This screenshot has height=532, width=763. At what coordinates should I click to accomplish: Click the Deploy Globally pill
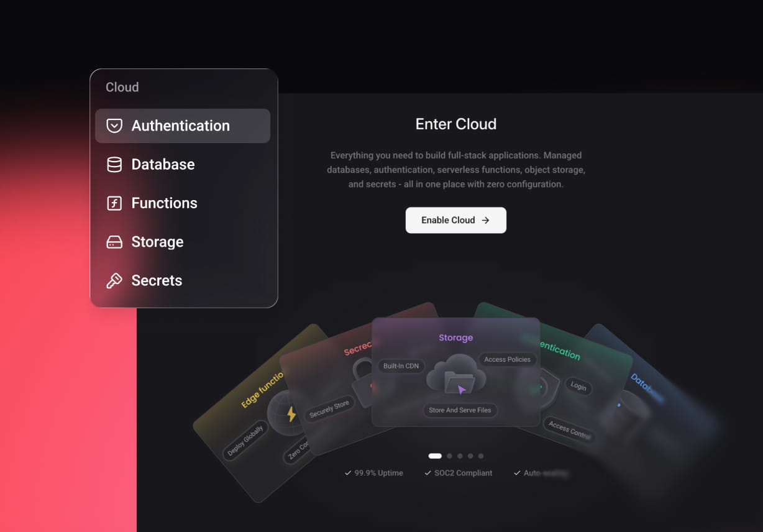(x=245, y=441)
